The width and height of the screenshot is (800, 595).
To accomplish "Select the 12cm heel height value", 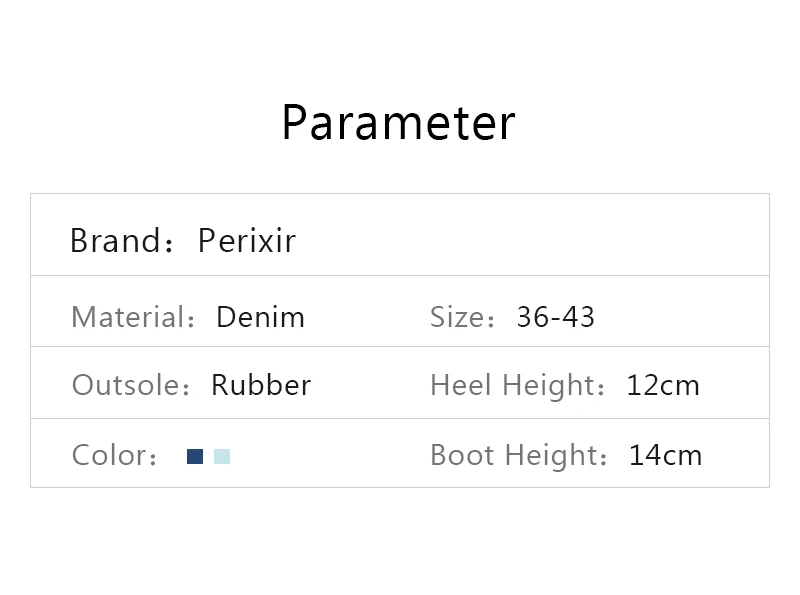I will (663, 385).
